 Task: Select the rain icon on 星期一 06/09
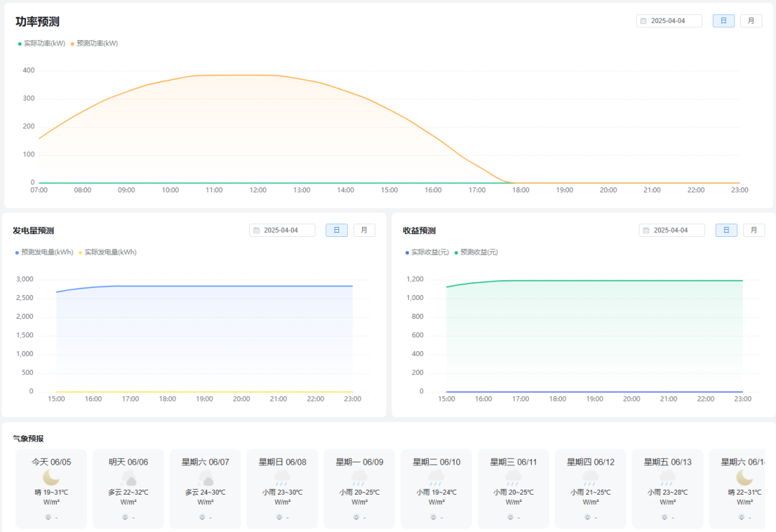(x=359, y=477)
